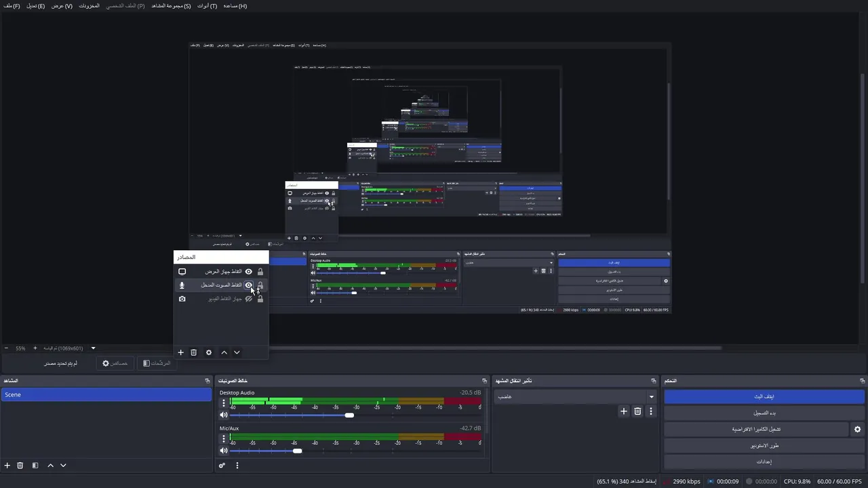The image size is (868, 488).
Task: Click CPU: 9.8% in status bar
Action: point(797,482)
